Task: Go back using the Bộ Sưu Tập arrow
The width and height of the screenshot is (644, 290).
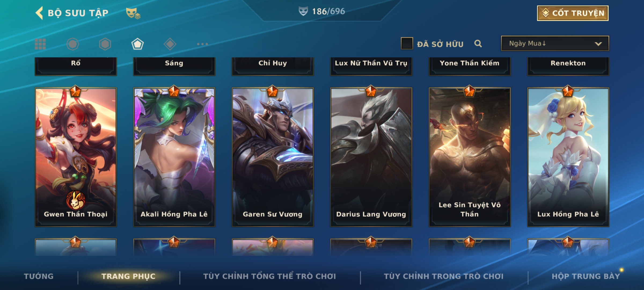Action: click(x=39, y=13)
